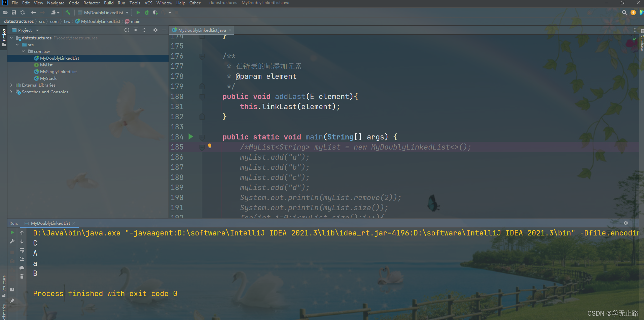The image size is (644, 320).
Task: Click the Expand All icon in Project panel
Action: click(136, 30)
